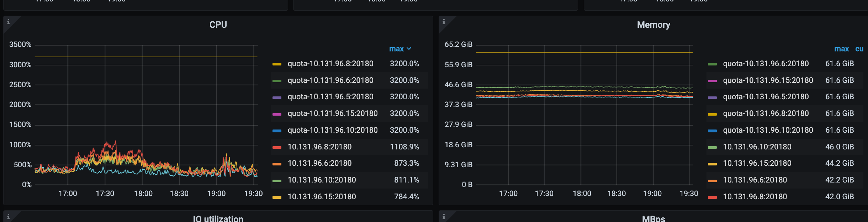Click the IO utilization panel info icon
Screen dimensions: 868x222
click(x=9, y=216)
